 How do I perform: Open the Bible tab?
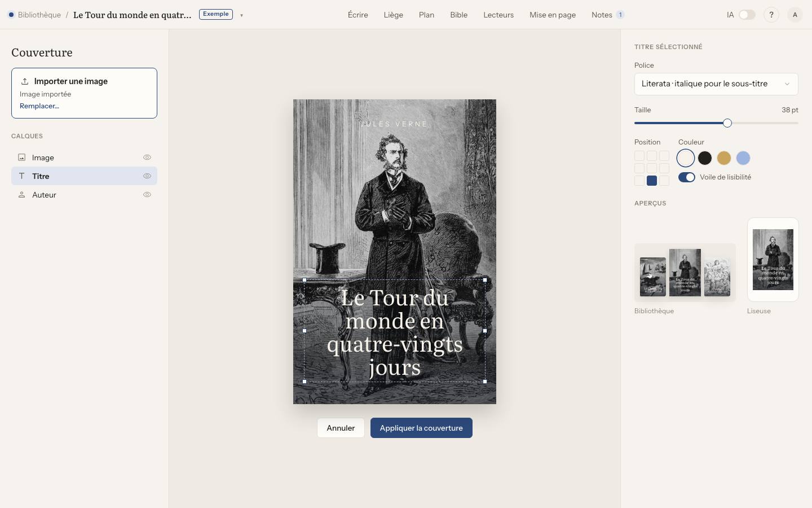pos(459,15)
